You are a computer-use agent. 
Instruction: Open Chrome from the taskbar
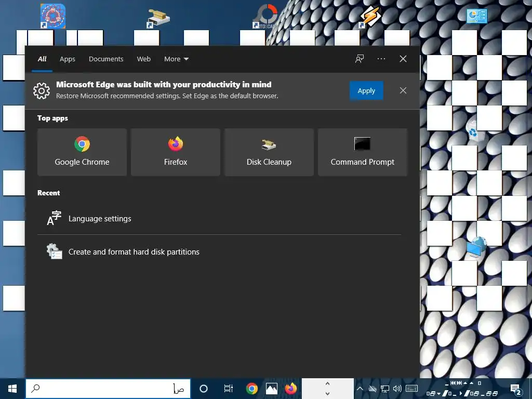coord(252,389)
